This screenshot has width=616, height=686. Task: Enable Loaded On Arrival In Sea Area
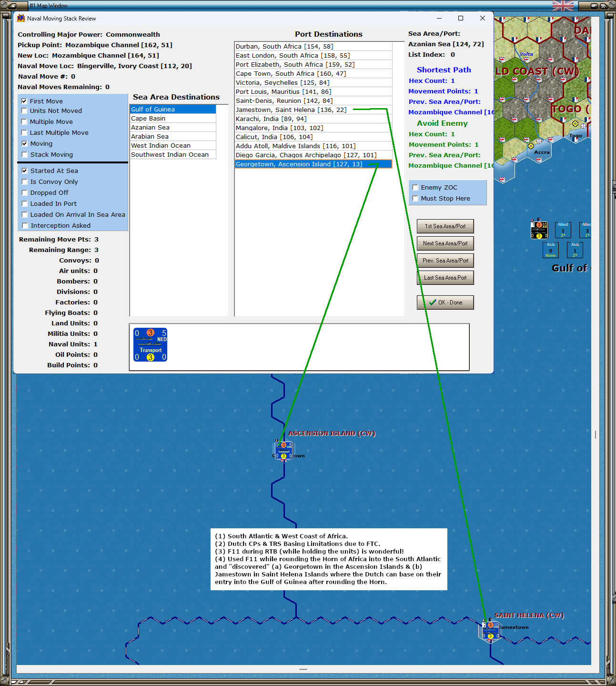point(24,214)
